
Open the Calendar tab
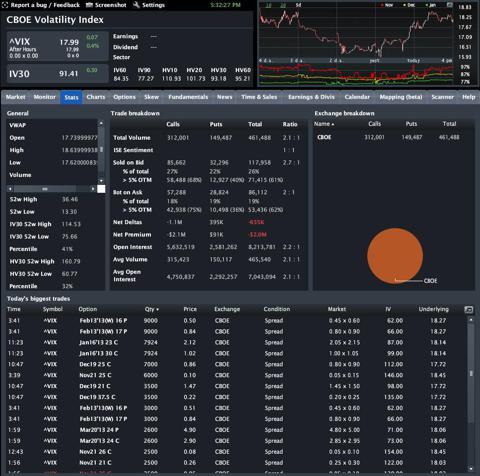357,97
